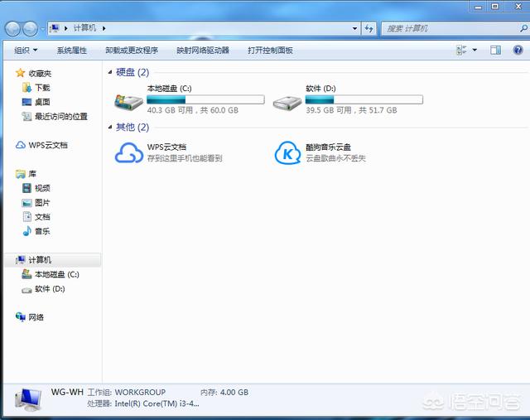
Task: Select WPS云文档 in the navigation pane
Action: tap(48, 145)
